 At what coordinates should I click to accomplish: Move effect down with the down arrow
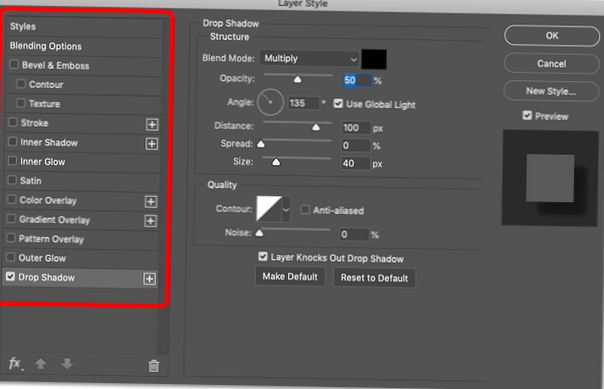67,363
